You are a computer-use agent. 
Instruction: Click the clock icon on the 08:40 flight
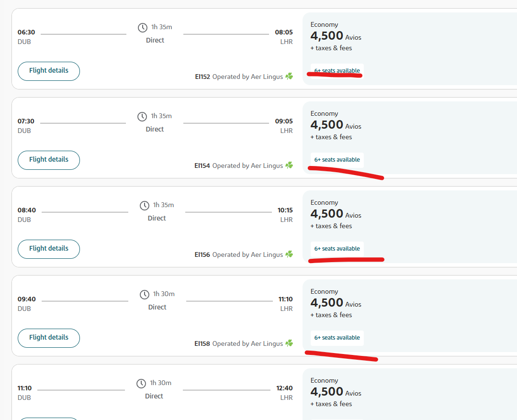coord(145,206)
